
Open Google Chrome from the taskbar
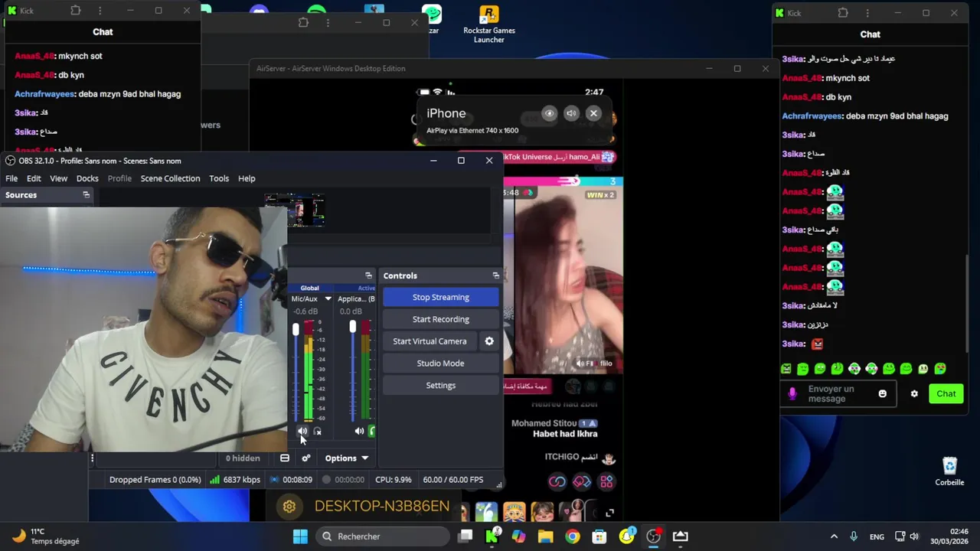[573, 536]
